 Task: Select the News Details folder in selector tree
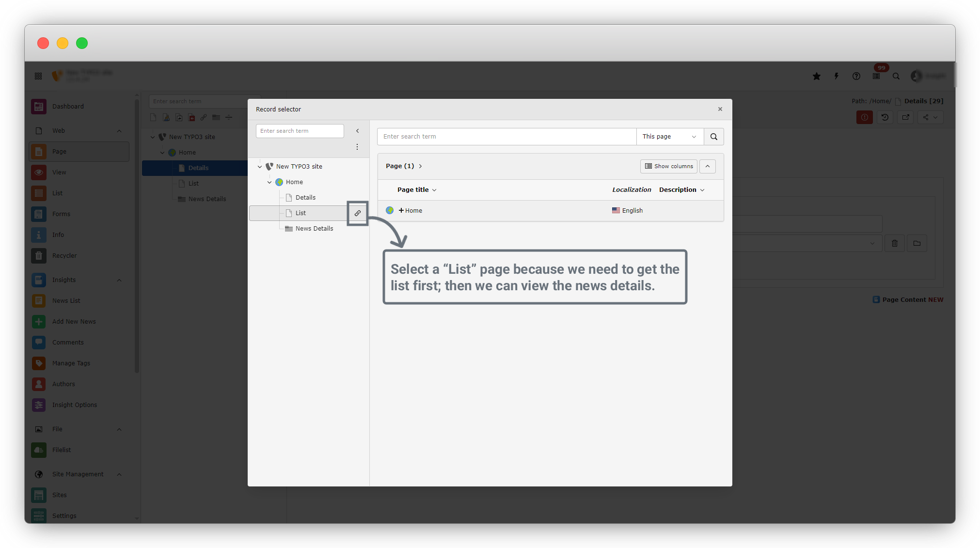pos(314,229)
